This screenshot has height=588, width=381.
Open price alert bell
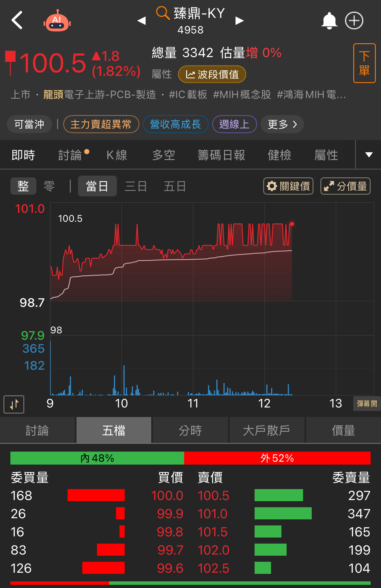[x=329, y=21]
